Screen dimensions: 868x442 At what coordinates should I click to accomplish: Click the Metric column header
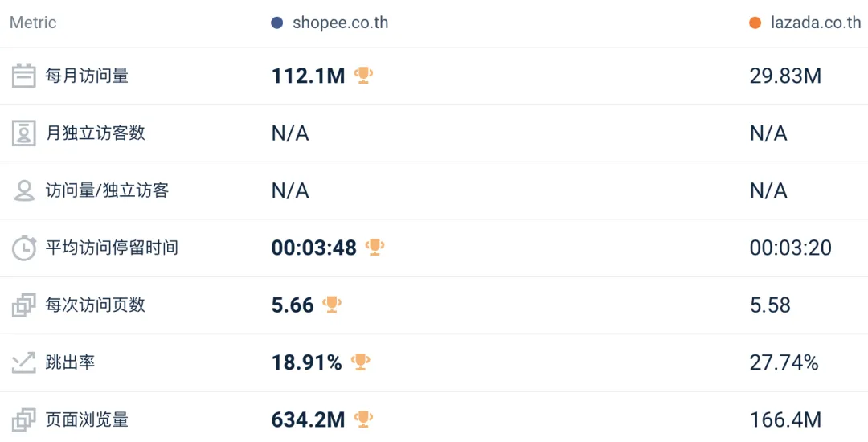tap(33, 23)
